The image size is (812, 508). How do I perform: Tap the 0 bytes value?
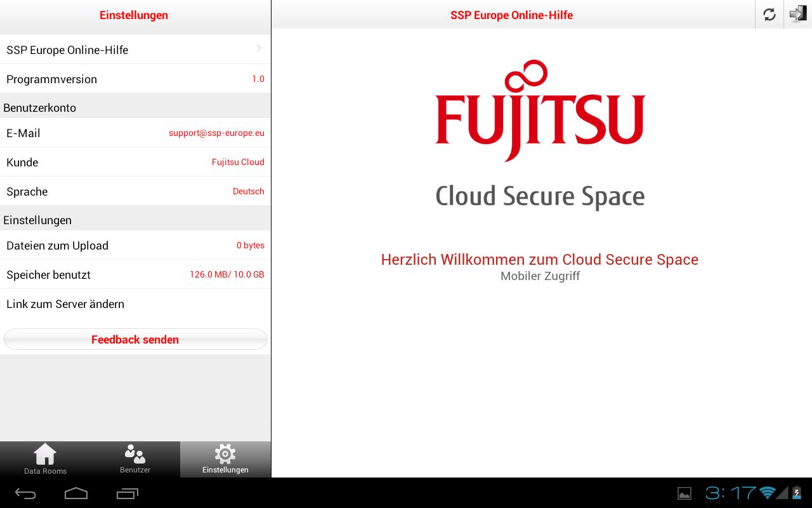[x=251, y=245]
